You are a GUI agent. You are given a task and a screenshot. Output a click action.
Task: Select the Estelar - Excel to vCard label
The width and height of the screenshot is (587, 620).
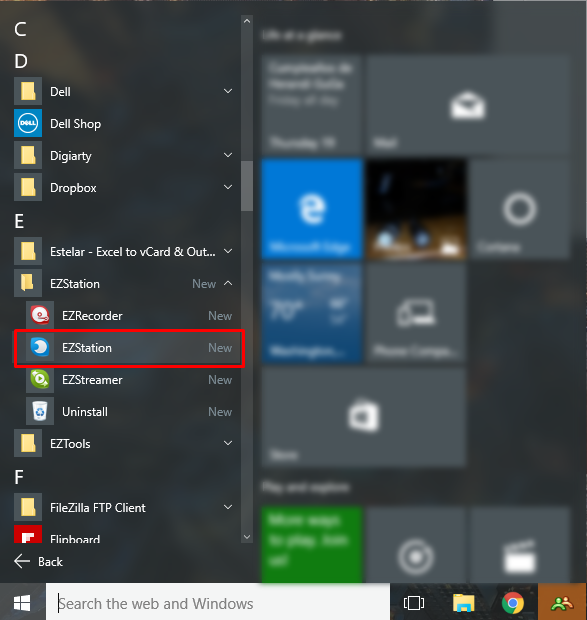pos(133,252)
